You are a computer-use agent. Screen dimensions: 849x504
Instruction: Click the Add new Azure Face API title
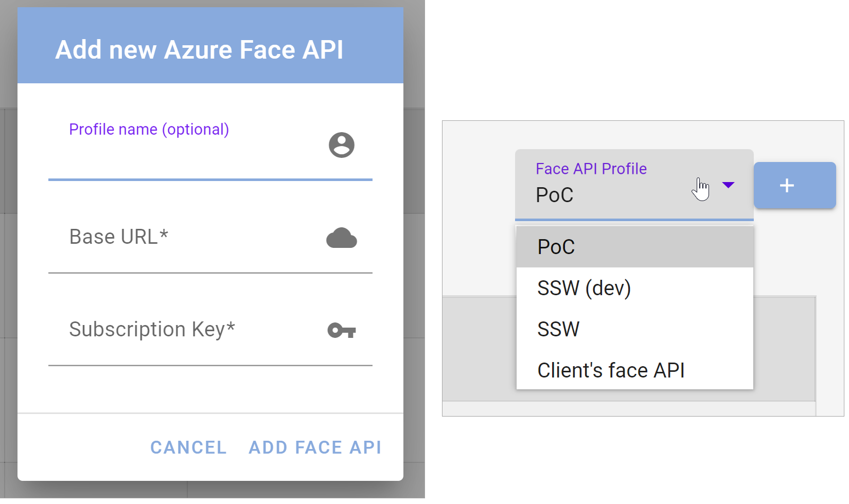pyautogui.click(x=199, y=50)
